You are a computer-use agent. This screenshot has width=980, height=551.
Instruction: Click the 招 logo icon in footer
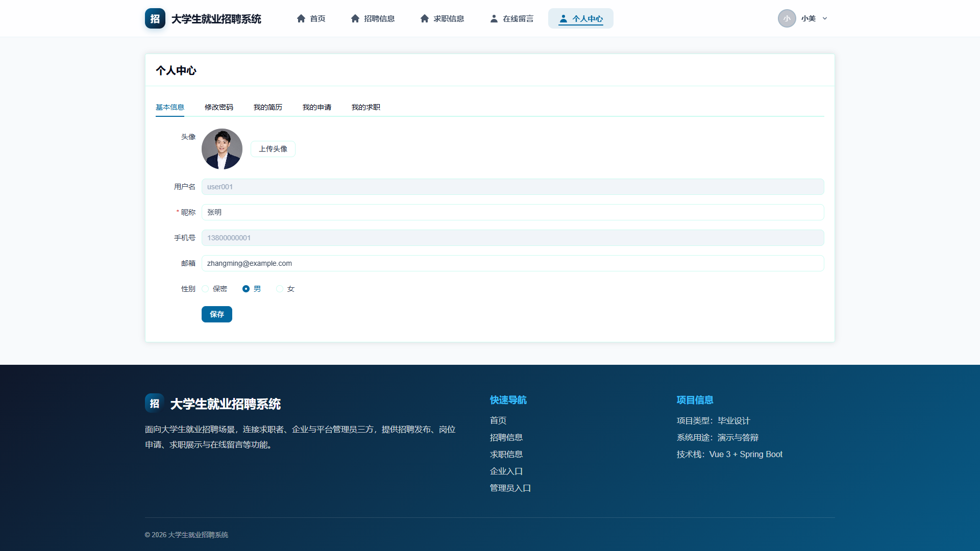[155, 403]
